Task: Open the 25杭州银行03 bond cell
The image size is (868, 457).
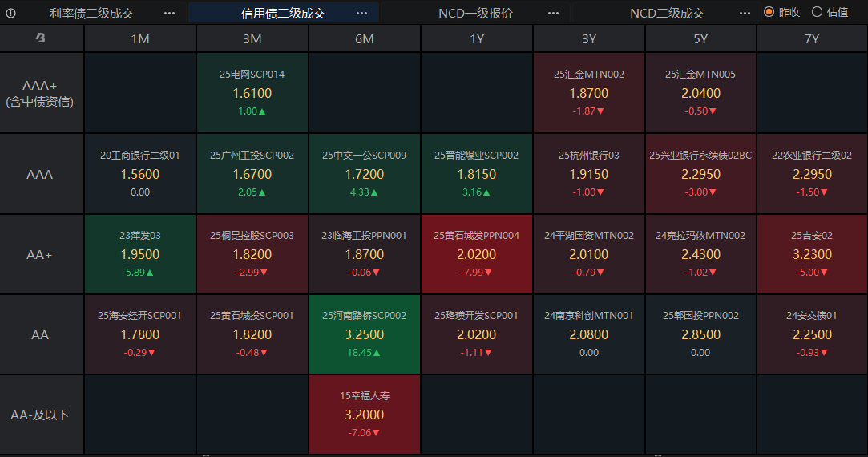Action: 589,174
